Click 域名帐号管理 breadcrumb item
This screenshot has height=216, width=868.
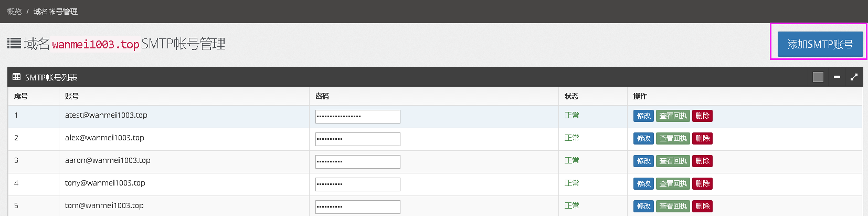pyautogui.click(x=56, y=12)
